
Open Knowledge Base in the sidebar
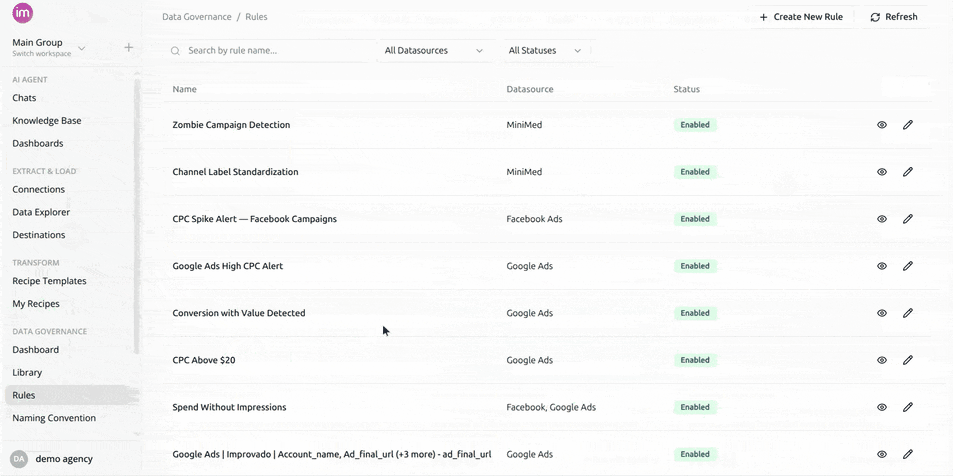pyautogui.click(x=47, y=120)
